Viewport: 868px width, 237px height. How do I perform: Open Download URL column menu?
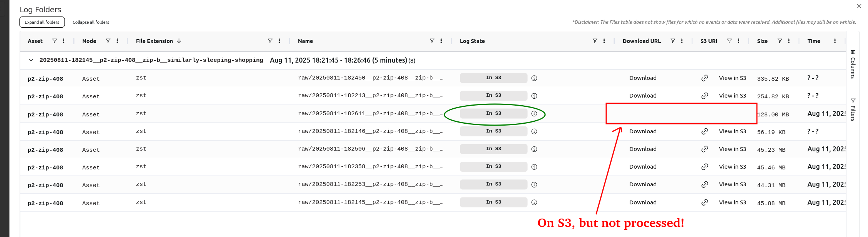click(682, 41)
